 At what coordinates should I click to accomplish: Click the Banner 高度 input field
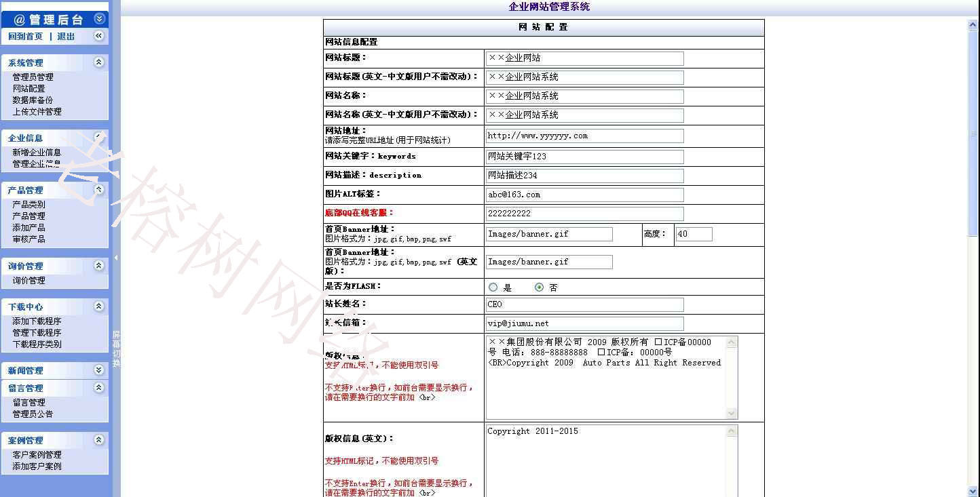coord(694,234)
